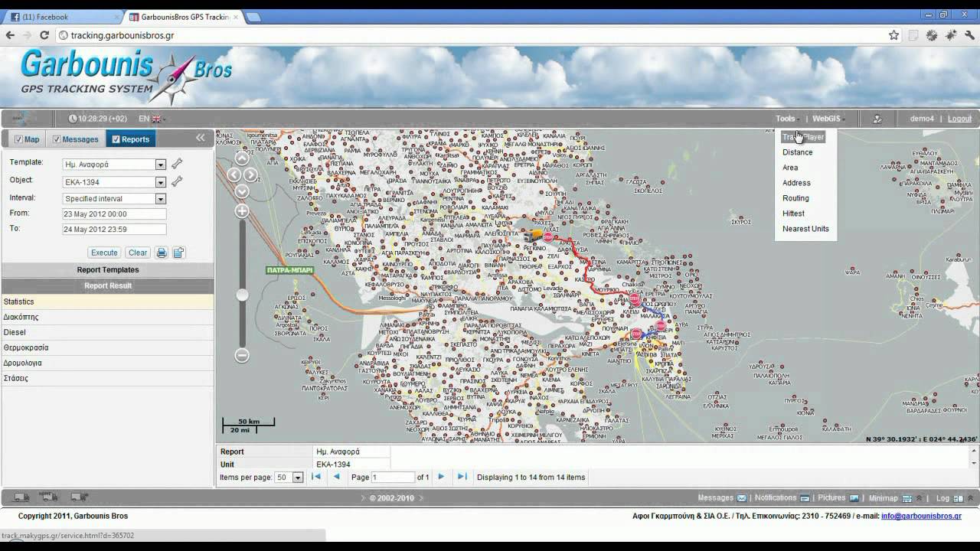
Task: Select Track Player from Tools menu
Action: coord(802,137)
